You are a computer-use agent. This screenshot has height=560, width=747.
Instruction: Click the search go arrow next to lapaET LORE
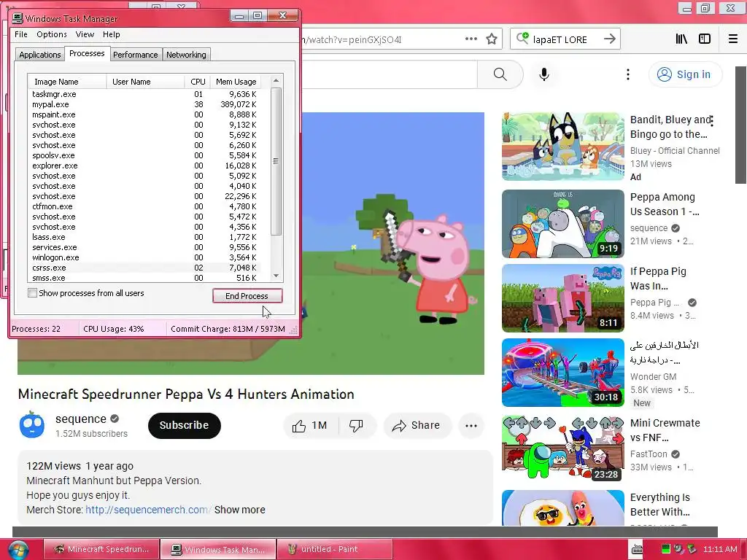point(609,39)
